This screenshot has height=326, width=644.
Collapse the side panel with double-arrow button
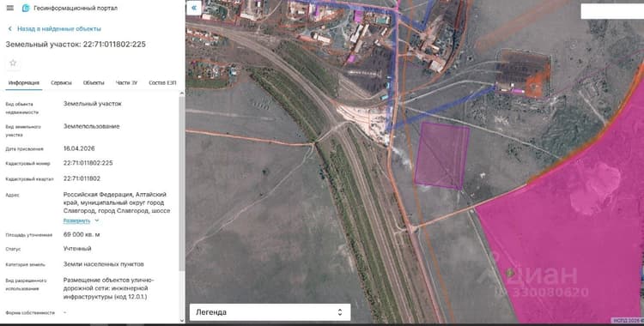click(194, 8)
